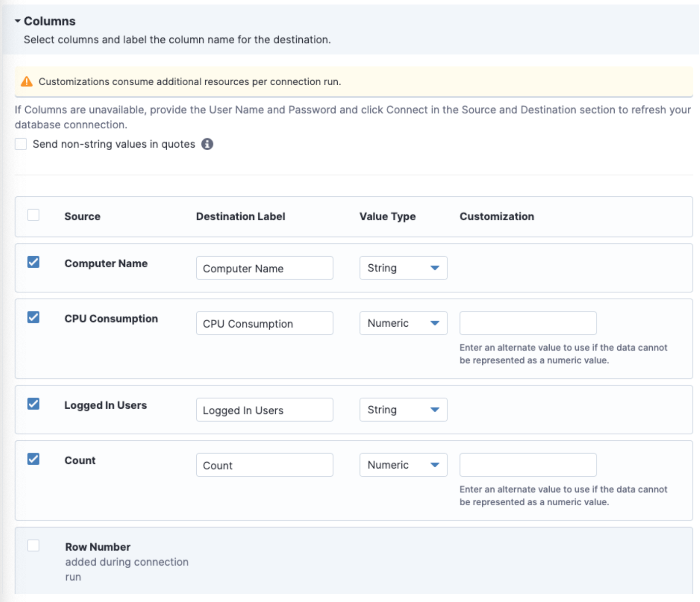The image size is (700, 602).
Task: Click the Customization field for CPU Consumption
Action: 528,323
